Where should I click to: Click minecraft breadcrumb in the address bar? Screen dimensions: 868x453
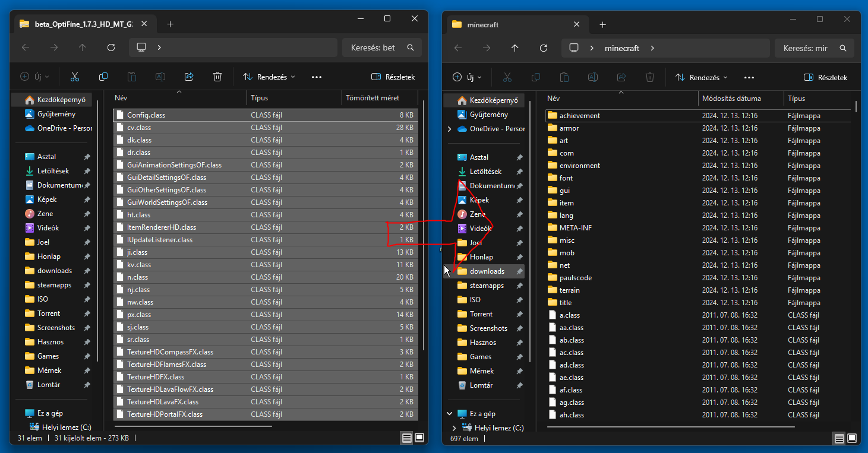[x=622, y=48]
